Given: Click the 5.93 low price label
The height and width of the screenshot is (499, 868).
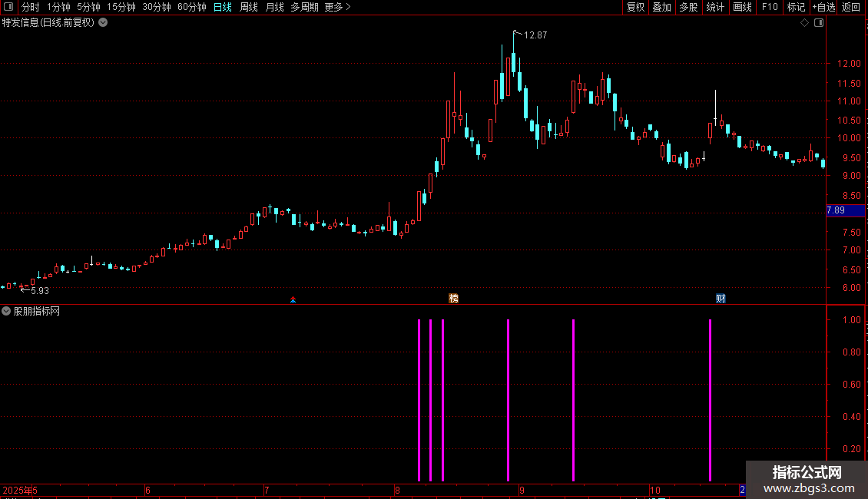Looking at the screenshot, I should [40, 291].
